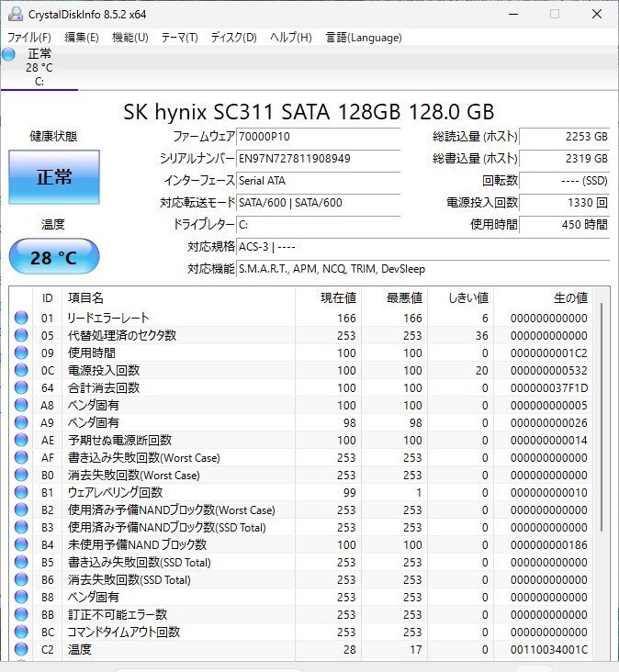Image resolution: width=619 pixels, height=672 pixels.
Task: Click the 生の値 column header
Action: 543,297
